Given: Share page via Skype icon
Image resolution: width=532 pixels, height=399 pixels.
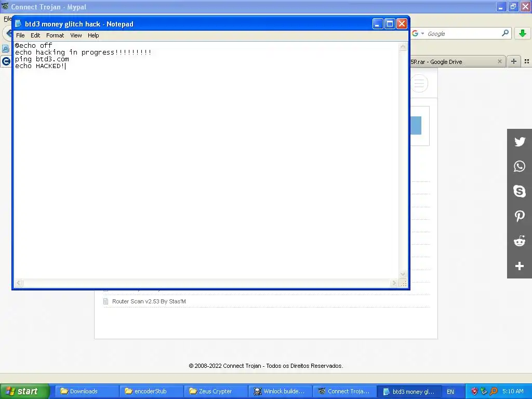Looking at the screenshot, I should pos(520,191).
